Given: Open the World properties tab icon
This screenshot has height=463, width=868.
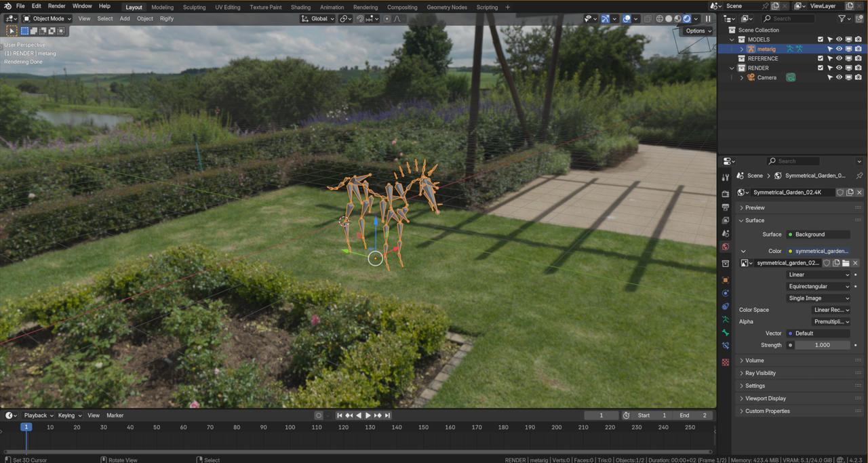Looking at the screenshot, I should 726,247.
